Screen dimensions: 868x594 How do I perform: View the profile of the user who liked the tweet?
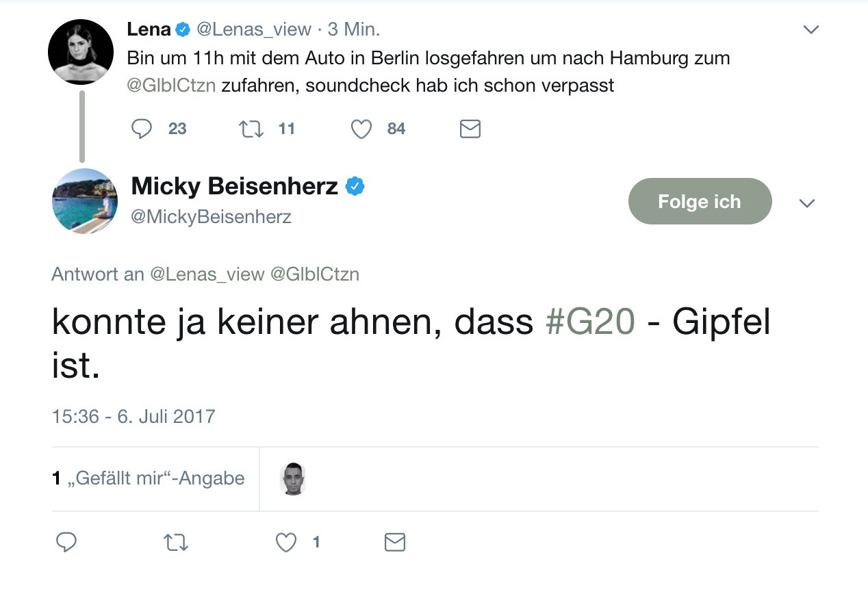pos(293,478)
